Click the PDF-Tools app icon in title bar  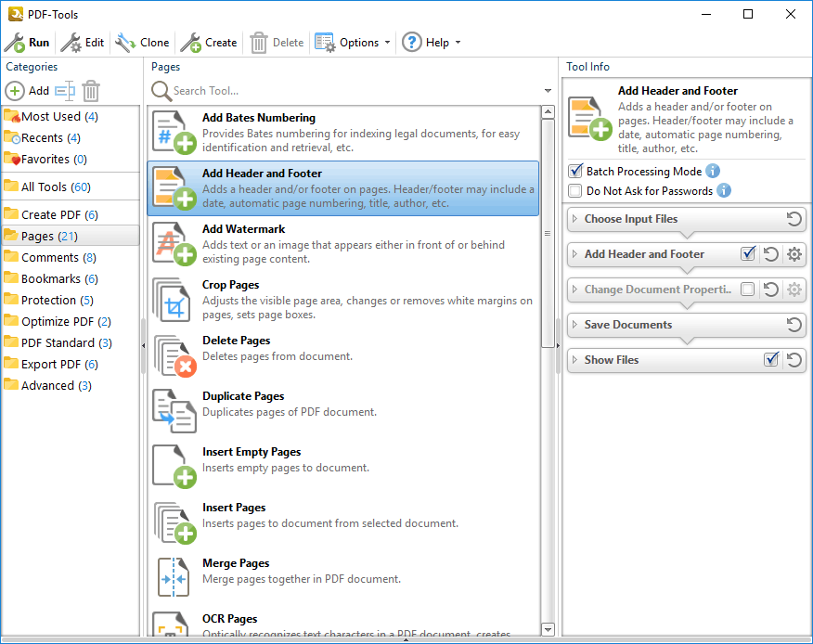[x=16, y=14]
